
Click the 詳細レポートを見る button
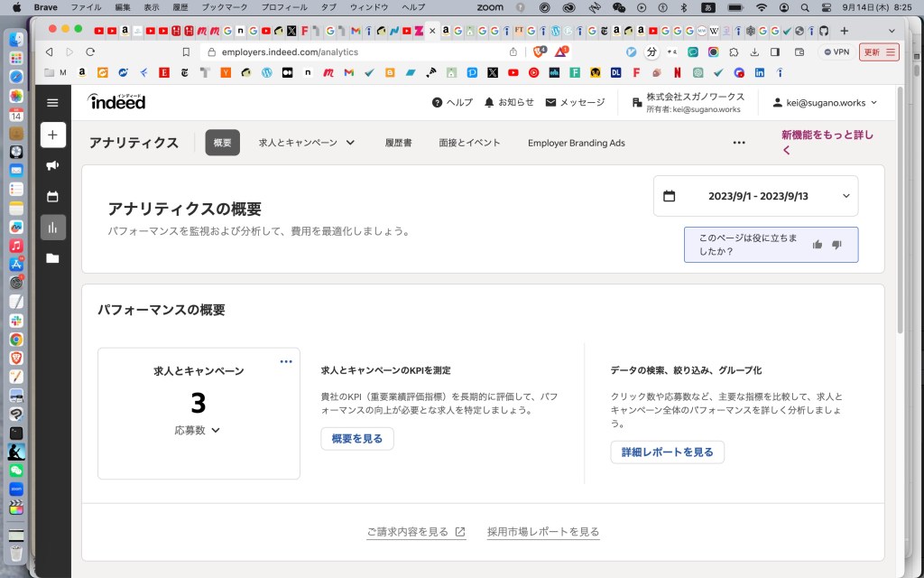(667, 452)
